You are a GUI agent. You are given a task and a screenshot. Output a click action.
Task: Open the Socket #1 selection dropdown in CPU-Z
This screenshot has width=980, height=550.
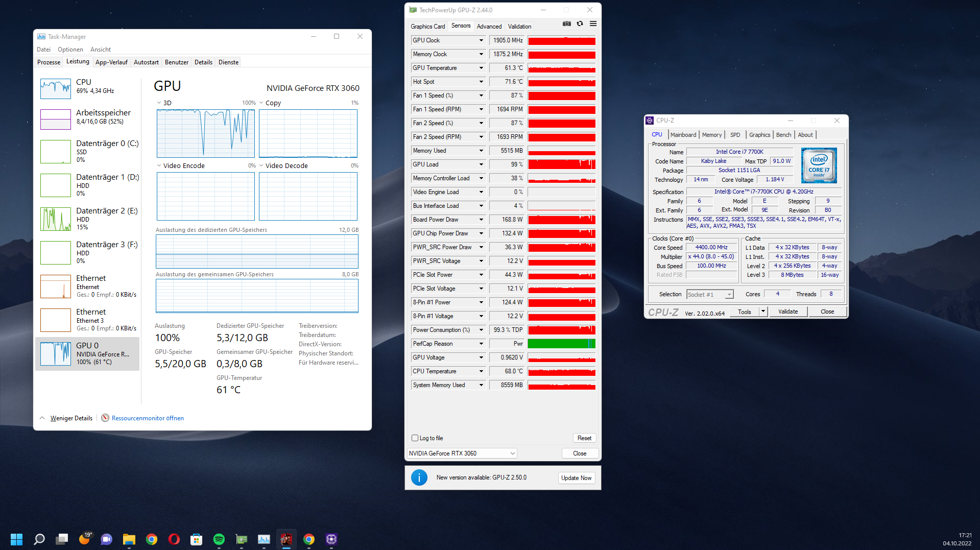point(729,294)
